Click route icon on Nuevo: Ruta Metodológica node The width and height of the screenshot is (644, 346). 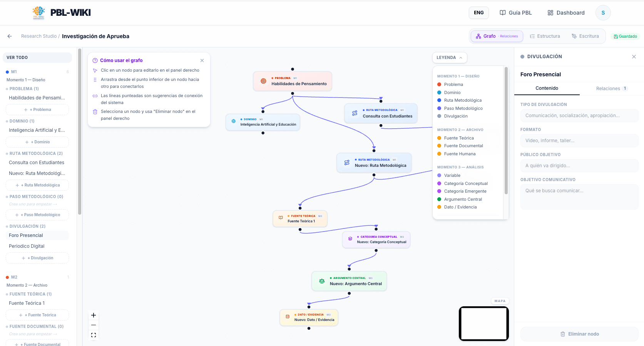[347, 163]
